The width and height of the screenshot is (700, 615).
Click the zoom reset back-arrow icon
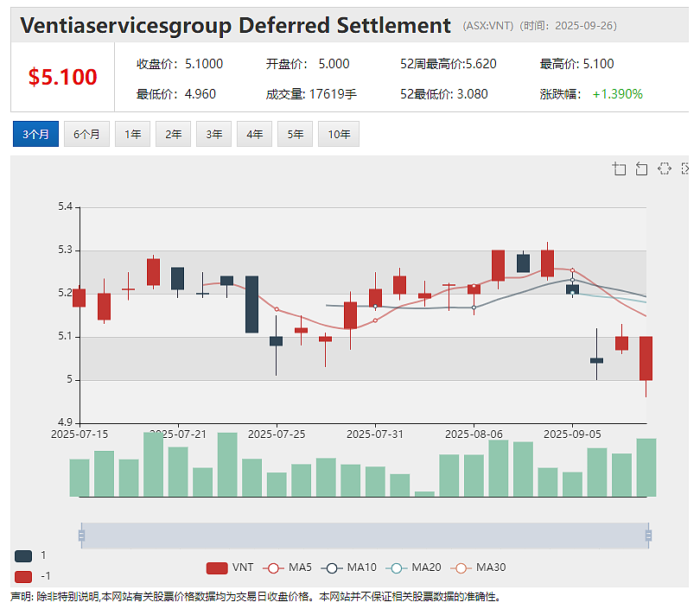pos(641,168)
